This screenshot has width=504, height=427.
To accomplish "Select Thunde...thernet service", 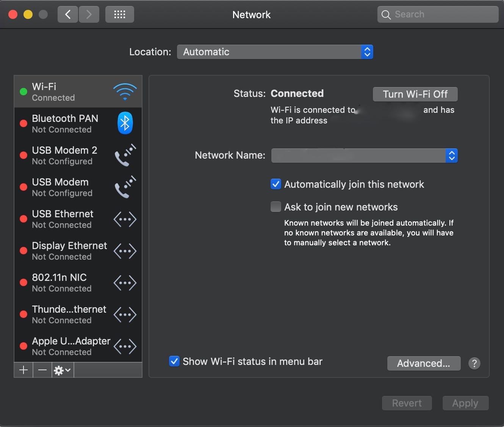I will pyautogui.click(x=78, y=314).
